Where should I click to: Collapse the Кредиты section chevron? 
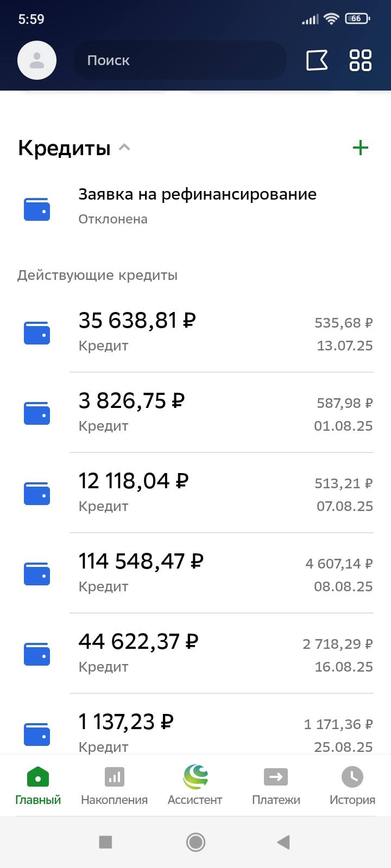pos(124,147)
